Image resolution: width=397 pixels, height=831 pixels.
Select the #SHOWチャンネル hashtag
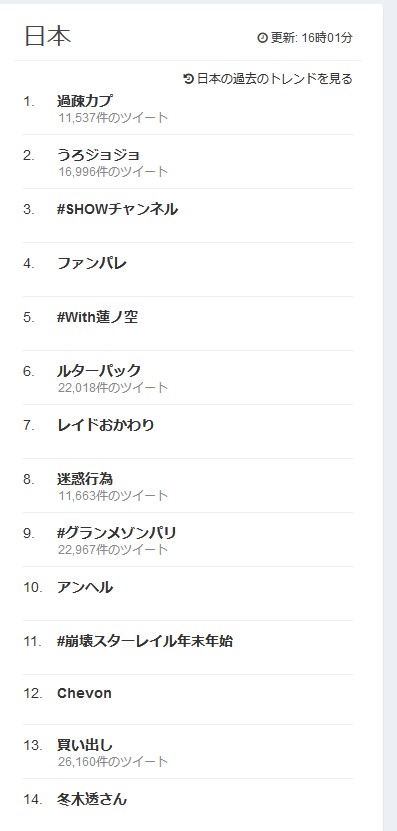click(x=117, y=209)
